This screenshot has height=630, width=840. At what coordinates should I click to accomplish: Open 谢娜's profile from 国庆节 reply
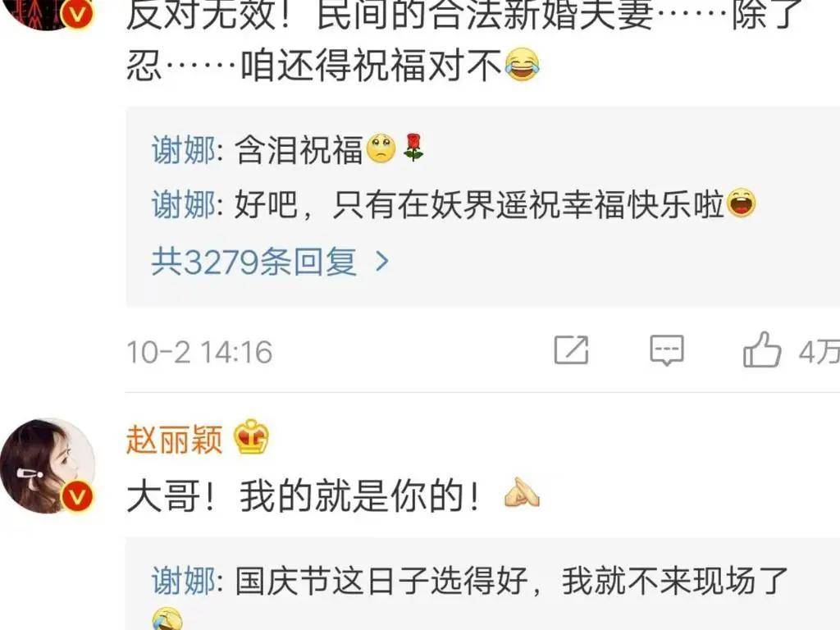coord(183,581)
